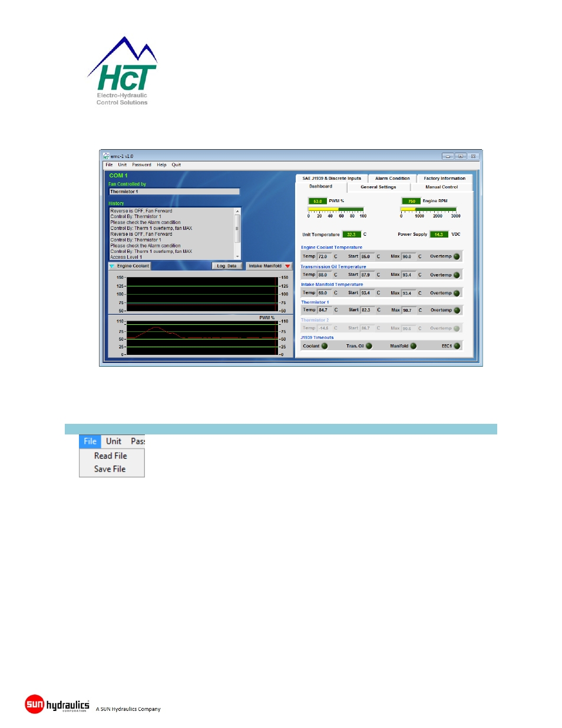Viewport: 562px width, 728px height.
Task: Click the Quit menu item
Action: point(176,165)
